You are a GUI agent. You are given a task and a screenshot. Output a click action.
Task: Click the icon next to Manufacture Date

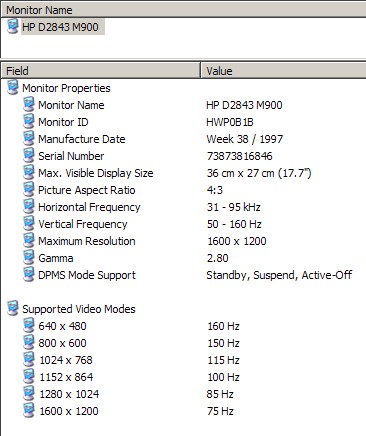(29, 138)
